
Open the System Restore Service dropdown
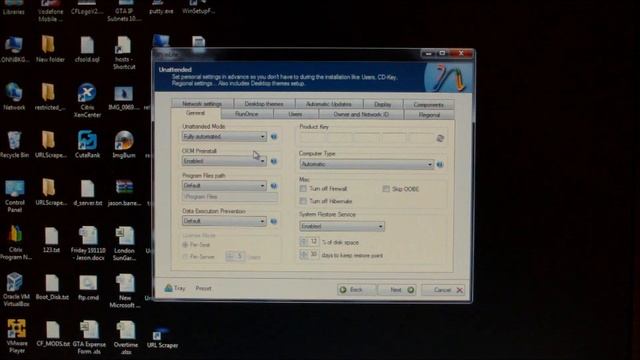tap(342, 226)
